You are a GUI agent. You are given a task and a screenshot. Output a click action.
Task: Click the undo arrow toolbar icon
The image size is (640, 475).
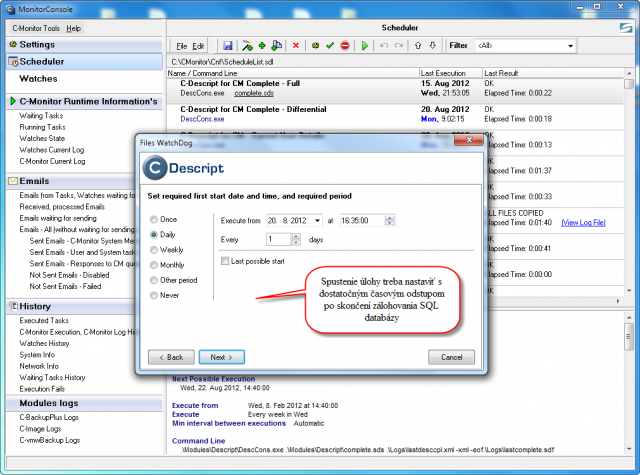click(384, 46)
